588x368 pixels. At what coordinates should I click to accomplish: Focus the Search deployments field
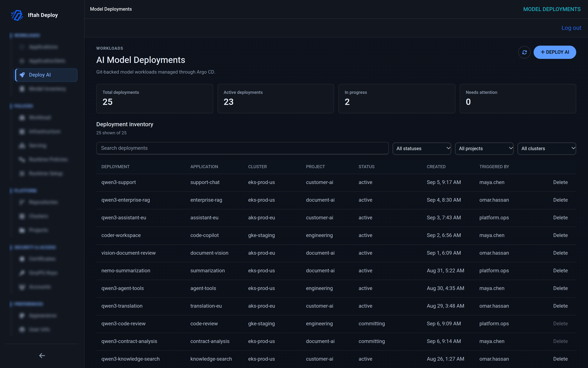coord(243,148)
